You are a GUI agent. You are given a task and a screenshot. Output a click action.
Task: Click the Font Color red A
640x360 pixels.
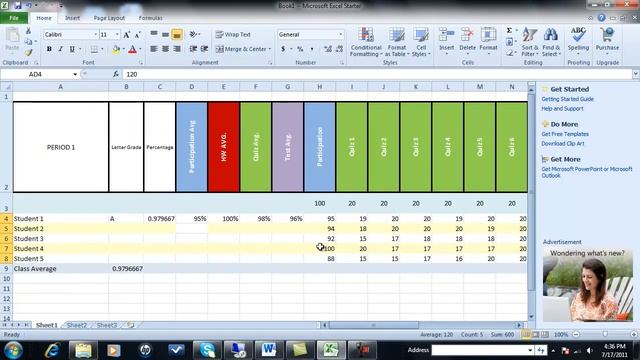(132, 49)
